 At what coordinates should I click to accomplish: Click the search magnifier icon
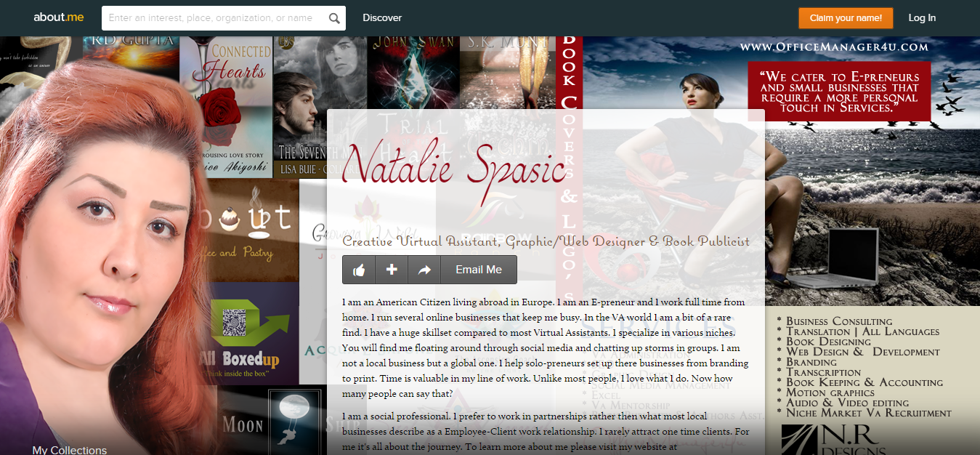coord(334,18)
